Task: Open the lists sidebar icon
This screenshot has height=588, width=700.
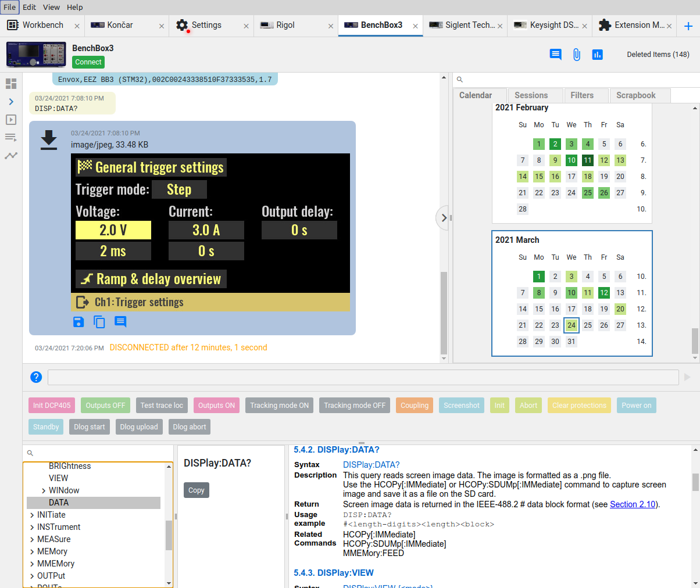Action: click(11, 138)
